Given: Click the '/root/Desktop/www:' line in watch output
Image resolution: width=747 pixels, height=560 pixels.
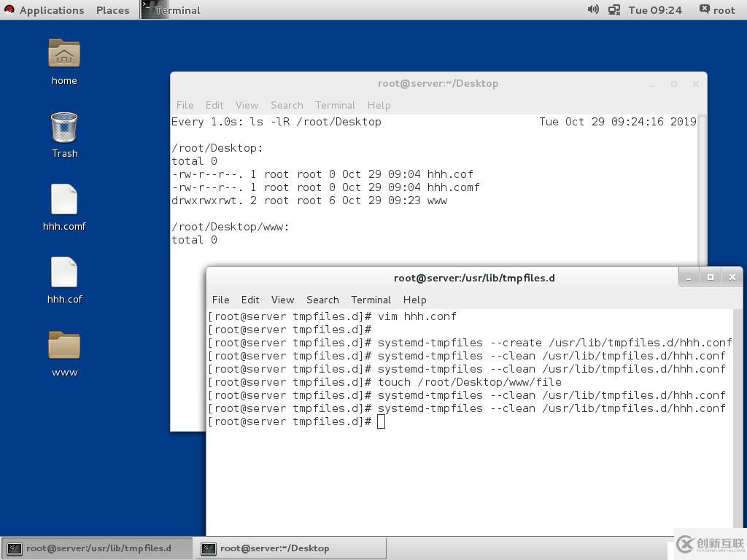Looking at the screenshot, I should click(x=230, y=227).
